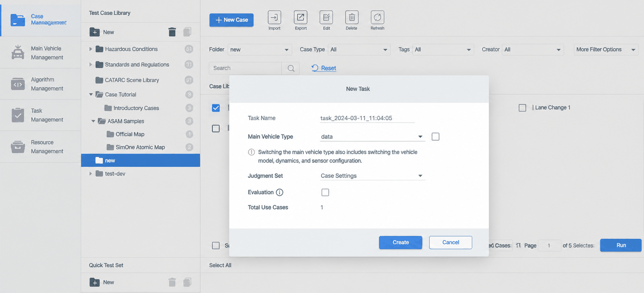Click new-folder plus icon in Test Case Library
The height and width of the screenshot is (293, 644).
[95, 32]
